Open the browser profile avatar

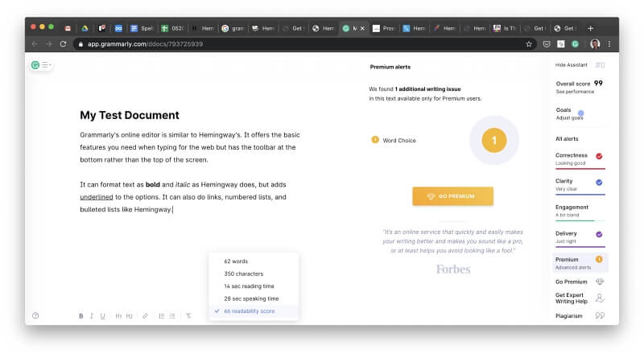pyautogui.click(x=595, y=44)
